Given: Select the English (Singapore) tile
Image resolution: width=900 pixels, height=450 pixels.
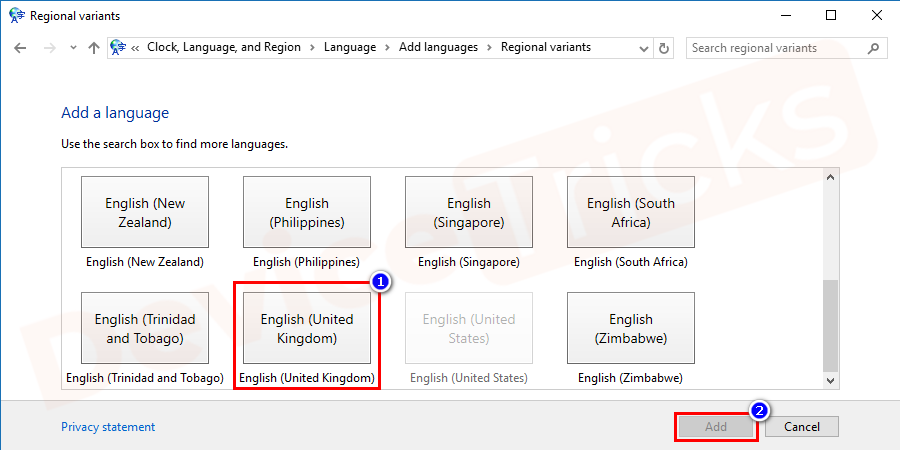Looking at the screenshot, I should (468, 212).
